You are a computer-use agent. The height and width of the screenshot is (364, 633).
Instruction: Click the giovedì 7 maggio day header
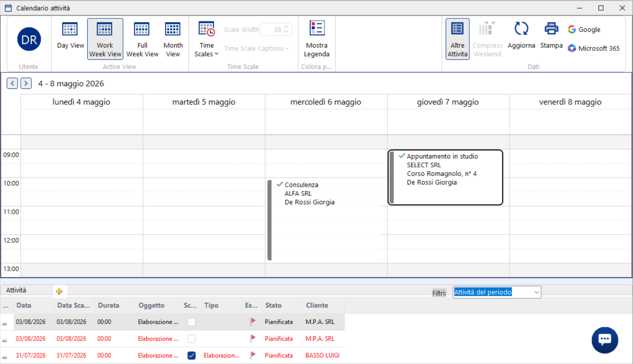tap(448, 102)
